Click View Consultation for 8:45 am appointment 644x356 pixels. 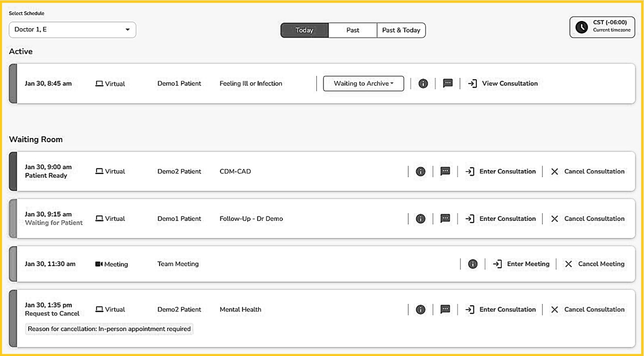coord(503,84)
